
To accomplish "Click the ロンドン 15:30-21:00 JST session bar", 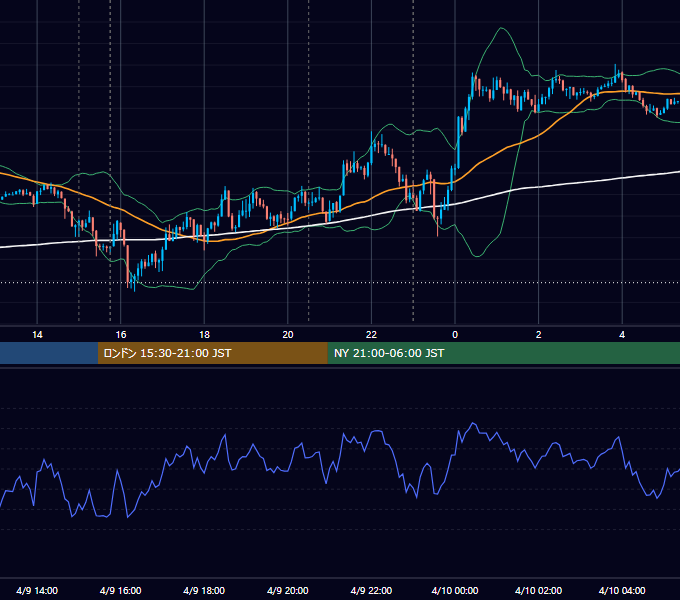I will (x=212, y=353).
